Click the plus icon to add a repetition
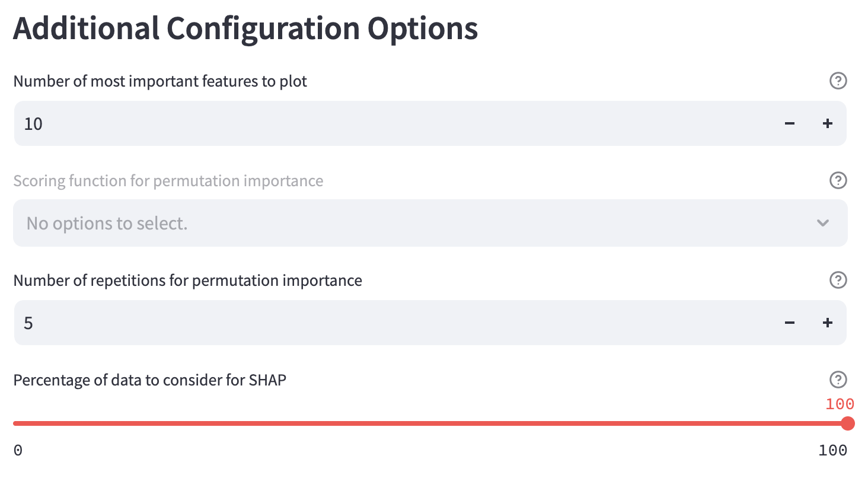Image resolution: width=868 pixels, height=478 pixels. pos(828,323)
